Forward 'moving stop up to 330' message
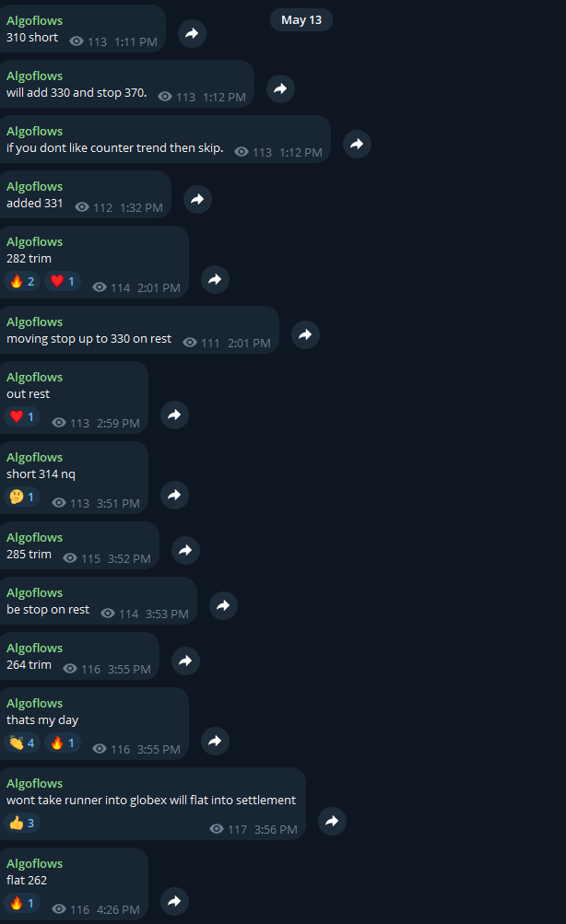The width and height of the screenshot is (566, 924). (x=305, y=334)
